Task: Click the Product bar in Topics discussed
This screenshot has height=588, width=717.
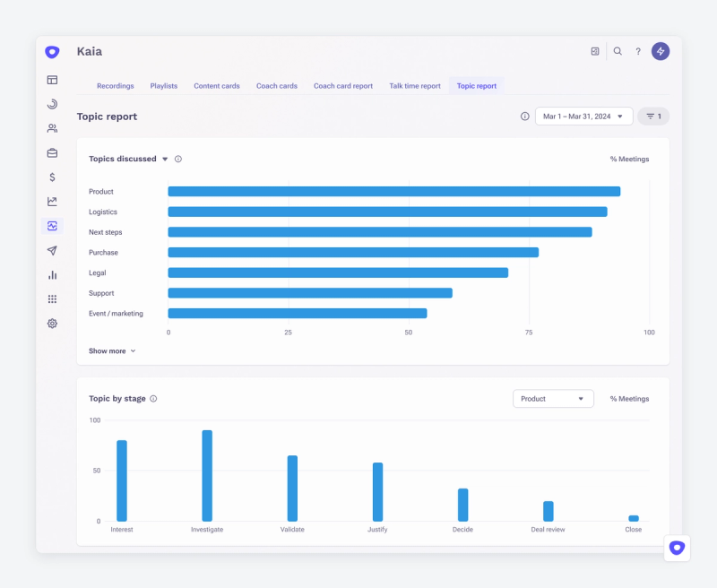Action: pos(394,192)
